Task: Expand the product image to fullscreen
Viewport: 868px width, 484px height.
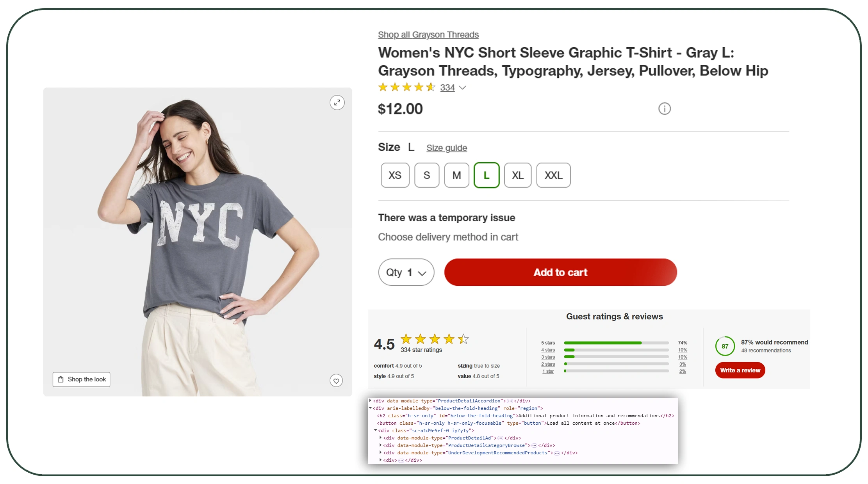Action: 337,103
